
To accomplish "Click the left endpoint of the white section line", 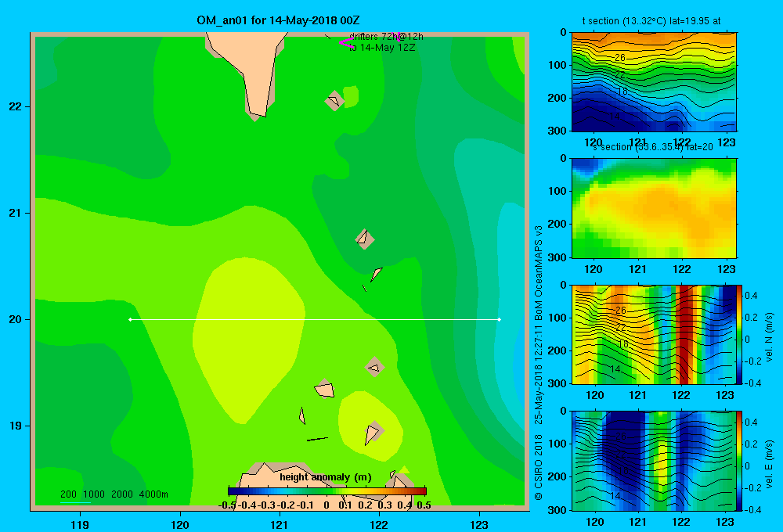I will (x=130, y=319).
